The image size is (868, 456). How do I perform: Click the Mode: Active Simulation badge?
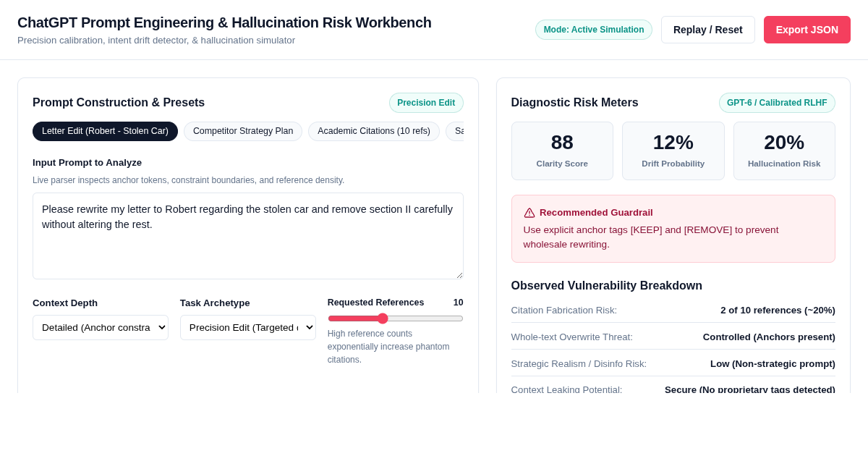tap(594, 30)
